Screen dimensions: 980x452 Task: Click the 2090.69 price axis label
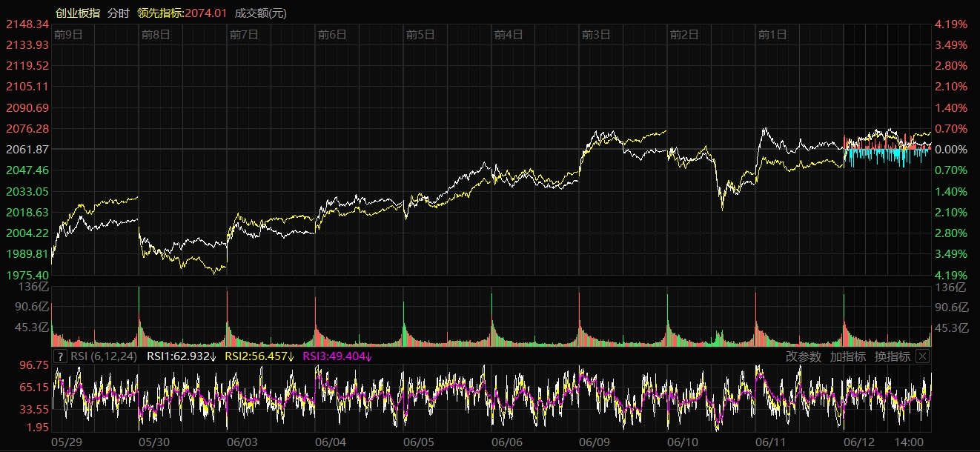point(27,108)
